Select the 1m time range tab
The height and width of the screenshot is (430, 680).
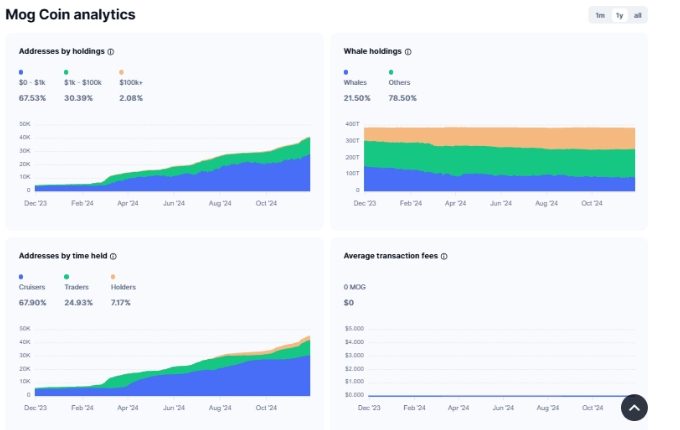click(x=600, y=16)
